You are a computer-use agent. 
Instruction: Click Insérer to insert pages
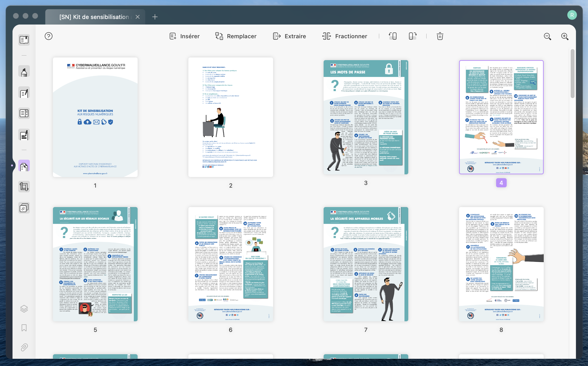pos(185,36)
